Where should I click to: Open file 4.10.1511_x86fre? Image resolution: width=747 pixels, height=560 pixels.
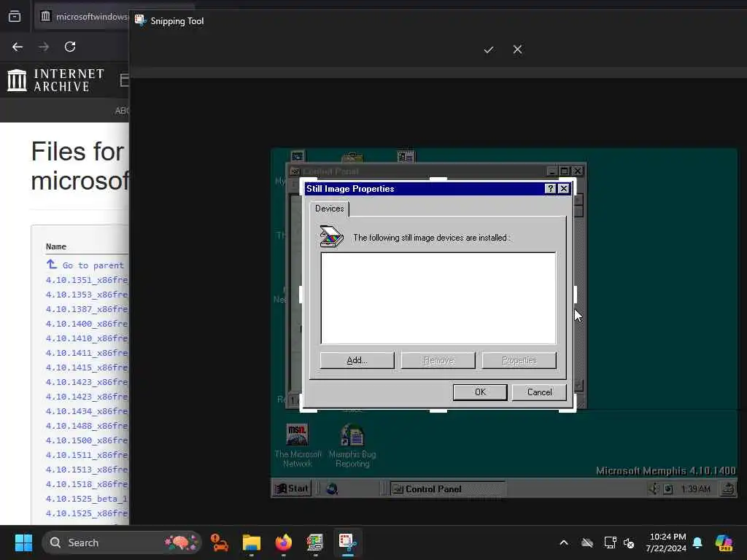tap(87, 455)
